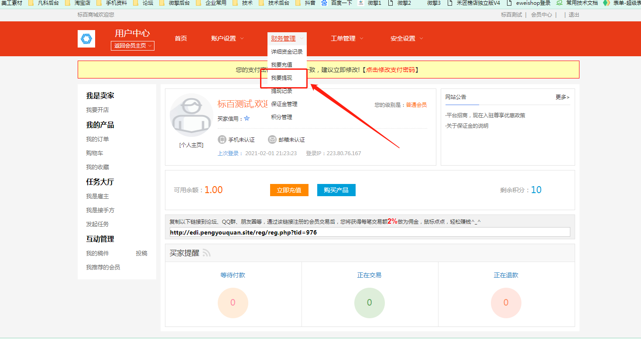Screen dimensions: 641x364
Task: Select 保证金管理 in the dropdown menu
Action: 284,104
